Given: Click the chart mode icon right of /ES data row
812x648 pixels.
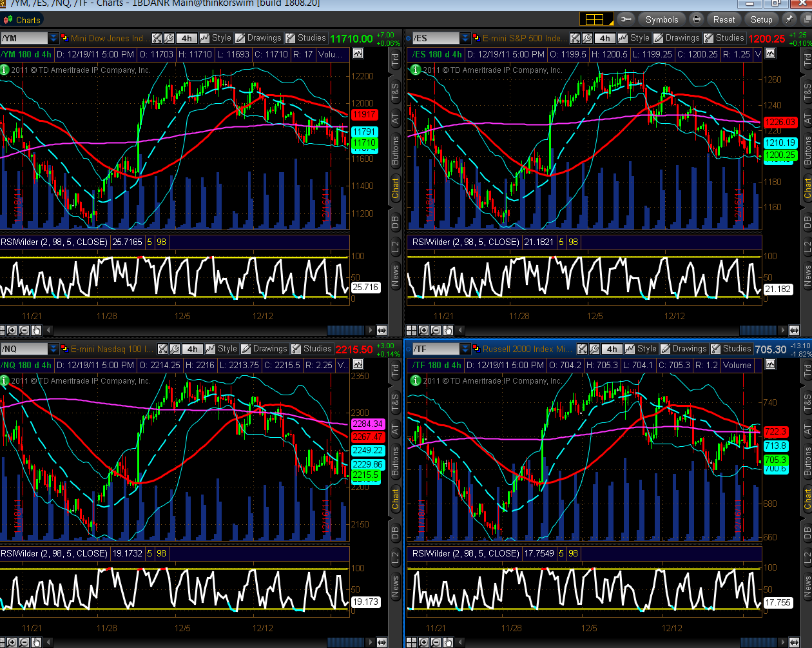Looking at the screenshot, I should 770,54.
